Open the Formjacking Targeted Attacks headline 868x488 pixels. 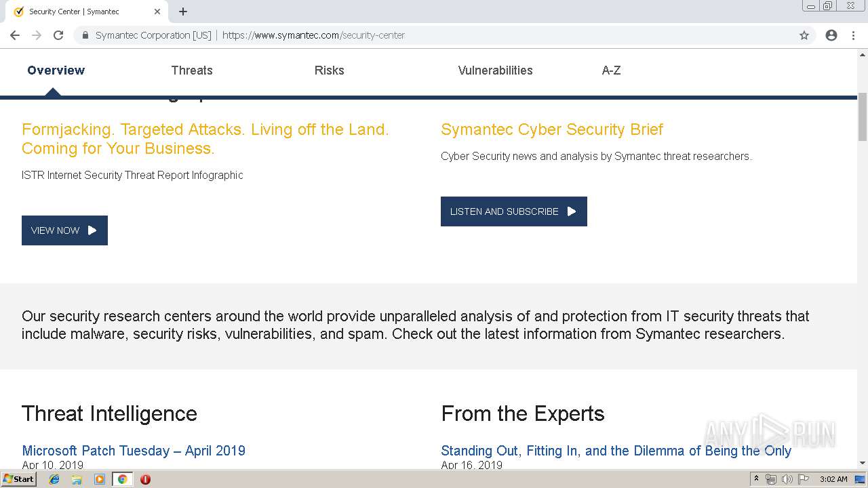pos(205,139)
